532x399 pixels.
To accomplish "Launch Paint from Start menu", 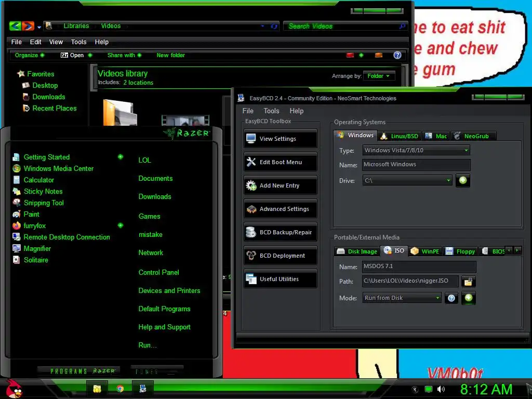I will pos(26,214).
